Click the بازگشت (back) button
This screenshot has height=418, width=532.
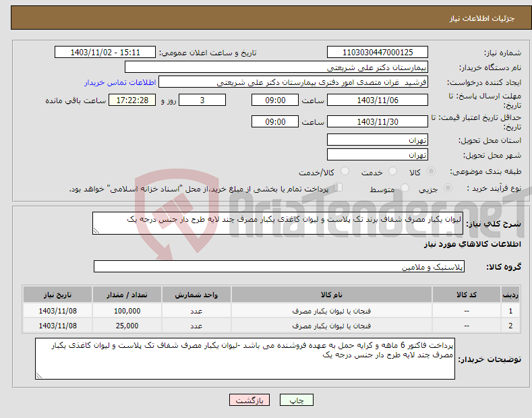(249, 400)
